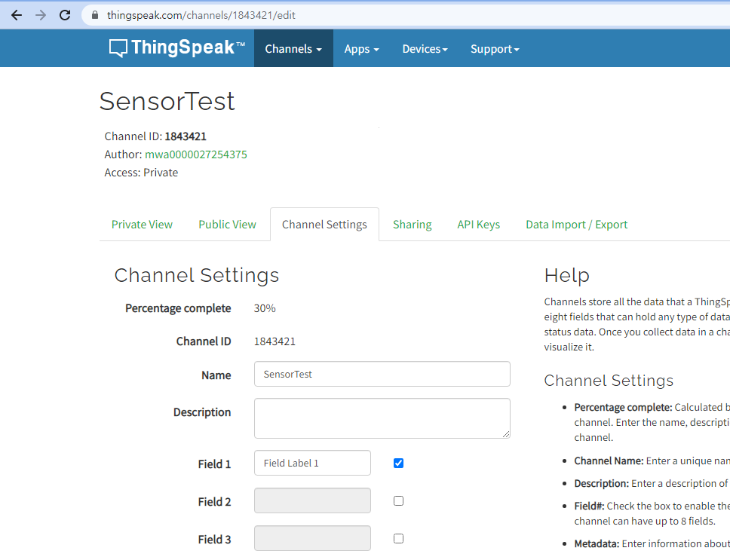Click the Field# help bullet
This screenshot has height=560, width=730.
652,513
